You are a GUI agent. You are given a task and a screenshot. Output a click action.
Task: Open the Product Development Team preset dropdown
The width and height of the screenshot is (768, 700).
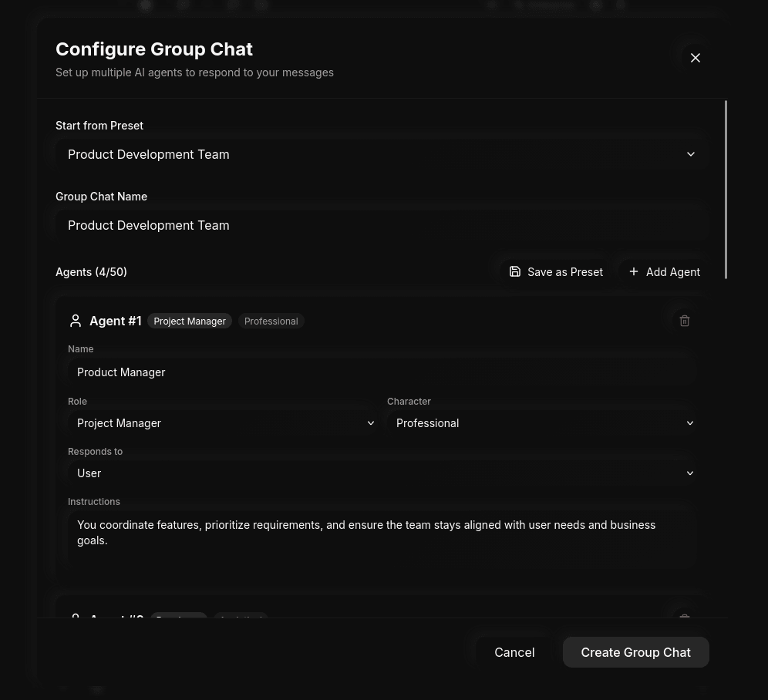(x=381, y=154)
